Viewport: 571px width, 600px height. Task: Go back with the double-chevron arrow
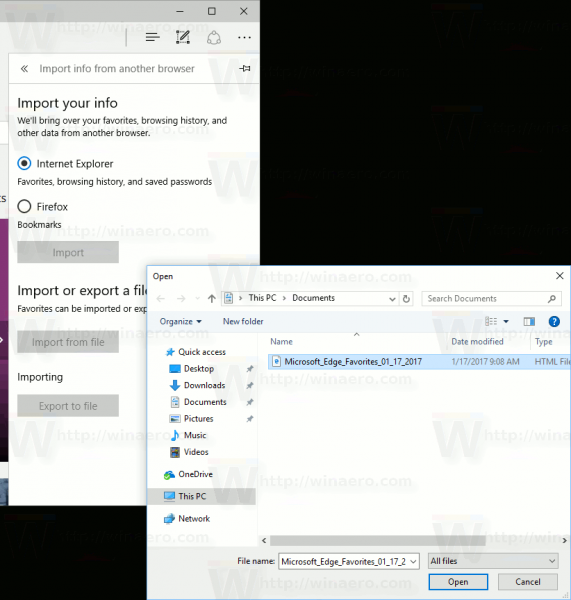coord(24,68)
